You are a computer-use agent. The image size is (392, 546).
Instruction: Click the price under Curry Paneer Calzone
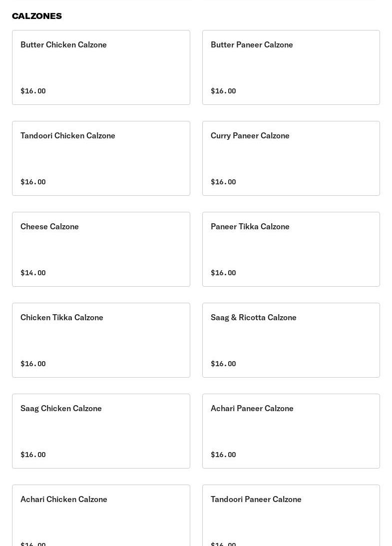[x=223, y=182]
